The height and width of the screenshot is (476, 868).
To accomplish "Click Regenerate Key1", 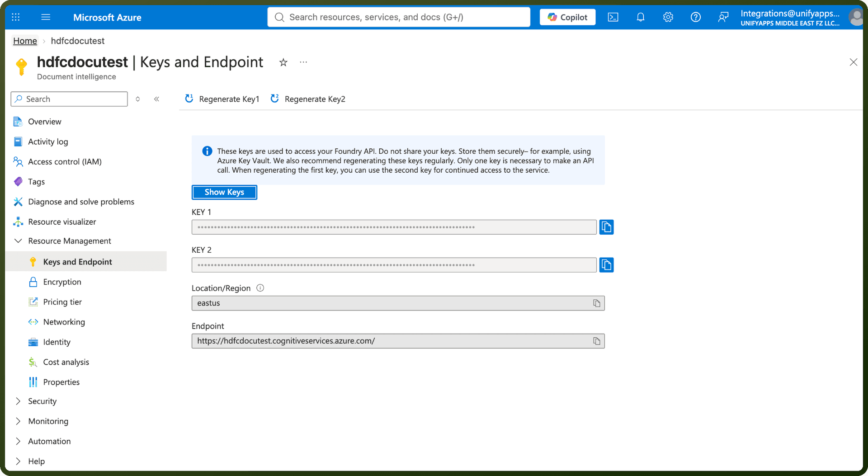I will pyautogui.click(x=222, y=99).
